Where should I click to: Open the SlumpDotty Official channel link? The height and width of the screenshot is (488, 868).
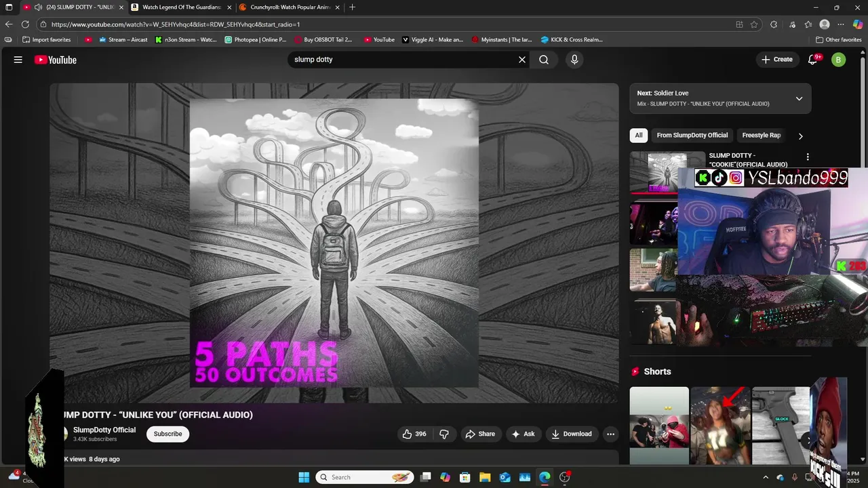coord(104,430)
